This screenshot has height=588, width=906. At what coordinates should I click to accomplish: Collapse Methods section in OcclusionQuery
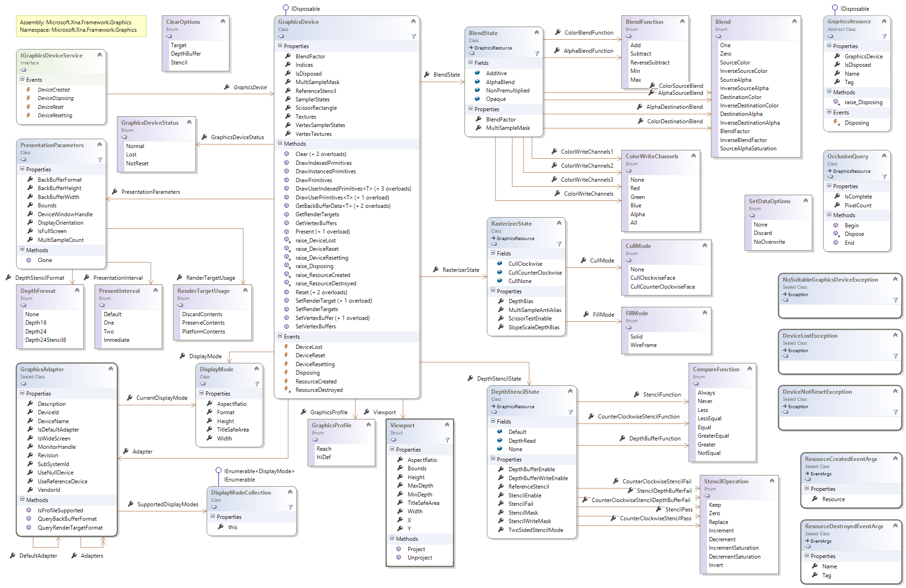point(829,215)
